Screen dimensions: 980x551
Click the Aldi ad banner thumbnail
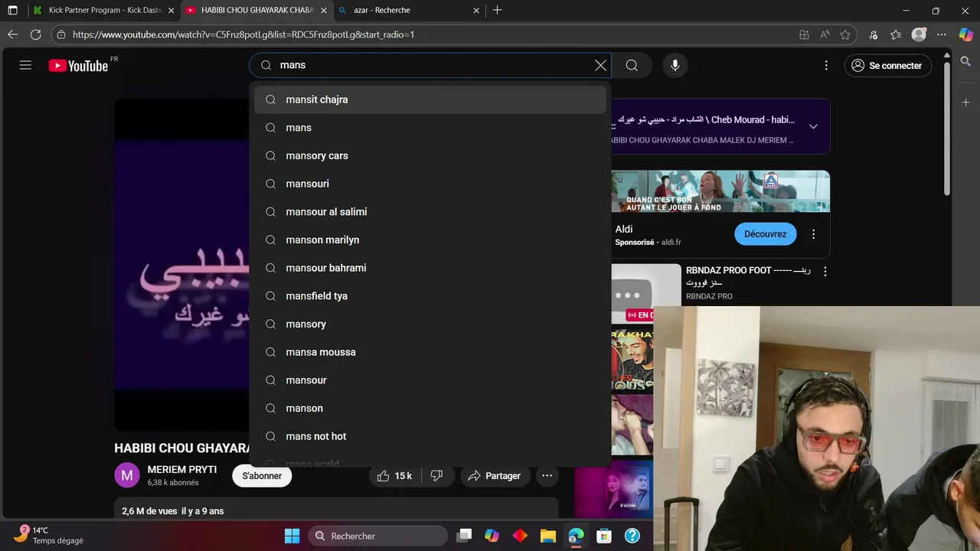point(720,191)
